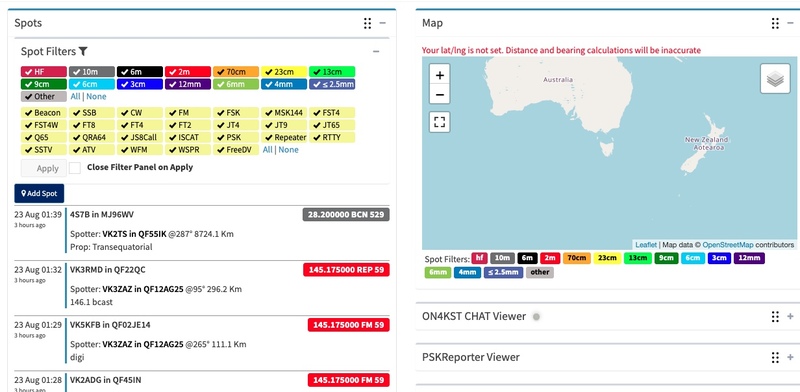Zoom in on the map
The height and width of the screenshot is (392, 800).
point(440,76)
